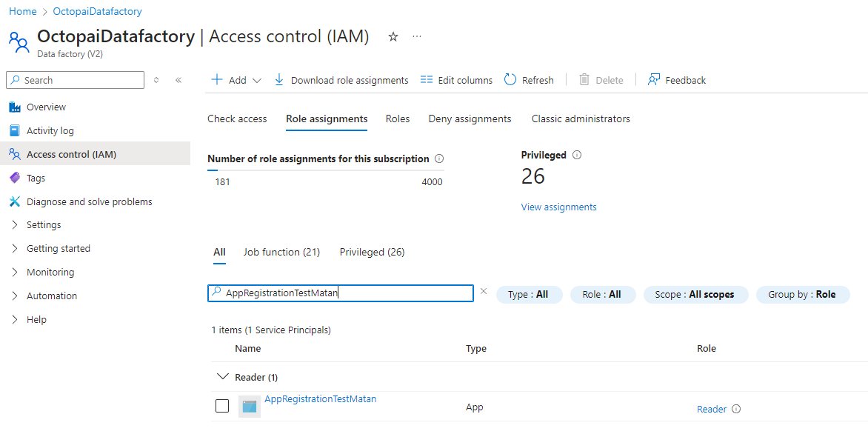Switch to the Deny assignments tab
Viewport: 868px width, 434px height.
[x=470, y=118]
